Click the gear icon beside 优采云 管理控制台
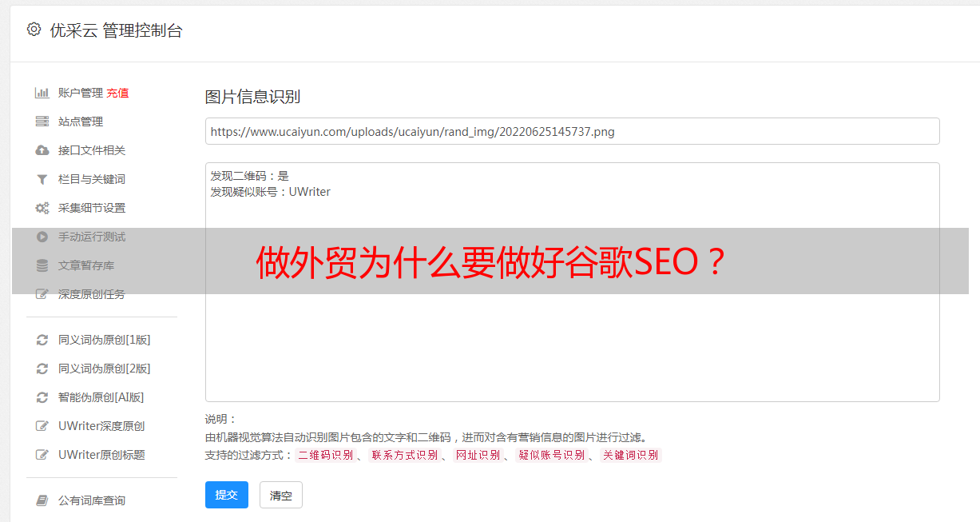Screen dimensions: 980x522 [34, 30]
